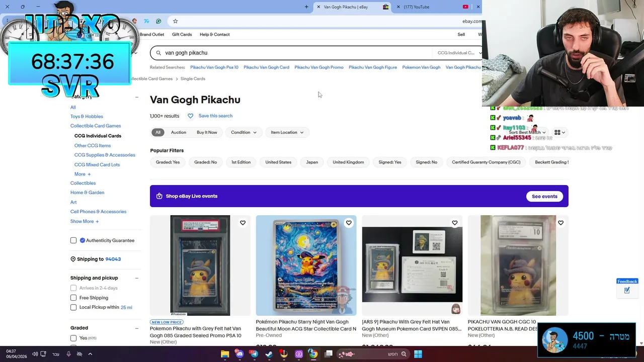The width and height of the screenshot is (644, 362).
Task: Open the Sort: Best Match dropdown
Action: click(527, 132)
